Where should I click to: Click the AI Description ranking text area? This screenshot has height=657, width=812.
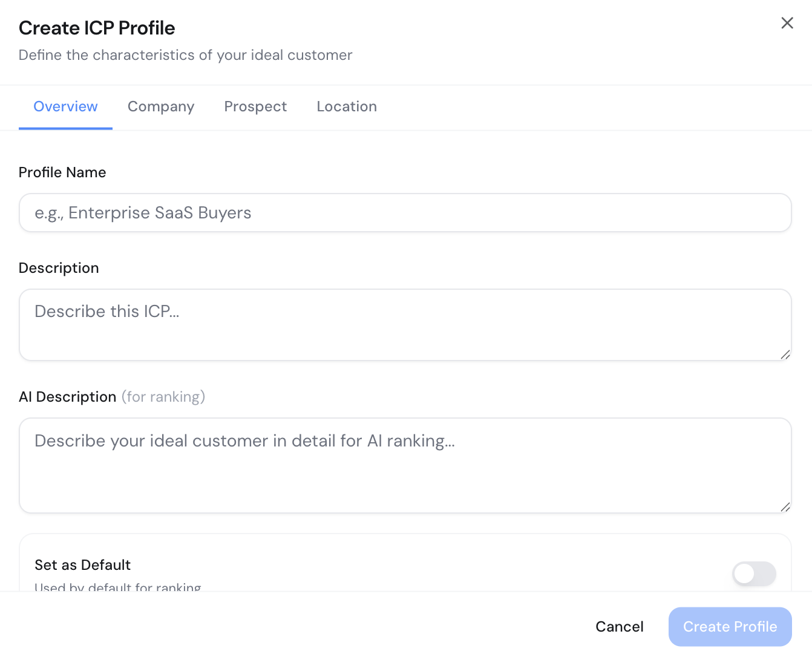(405, 465)
